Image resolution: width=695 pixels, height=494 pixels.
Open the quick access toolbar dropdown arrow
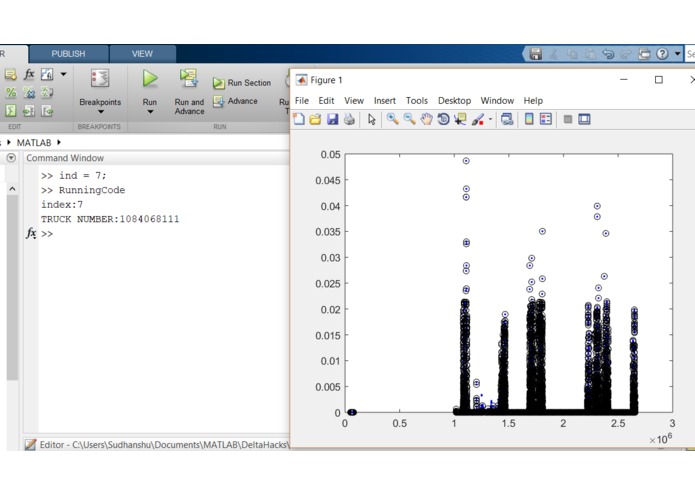click(x=677, y=54)
